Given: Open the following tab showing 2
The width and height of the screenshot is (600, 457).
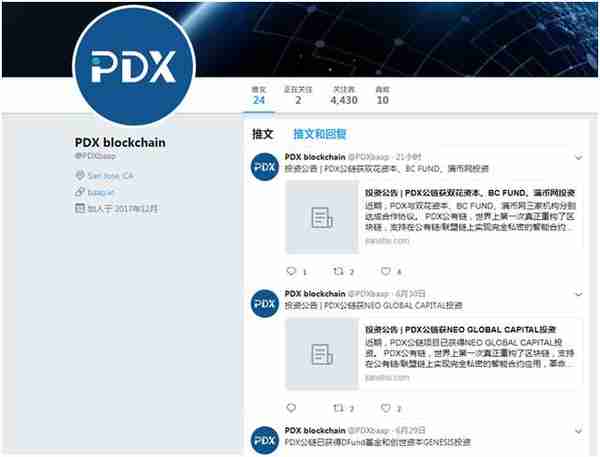Looking at the screenshot, I should 298,95.
